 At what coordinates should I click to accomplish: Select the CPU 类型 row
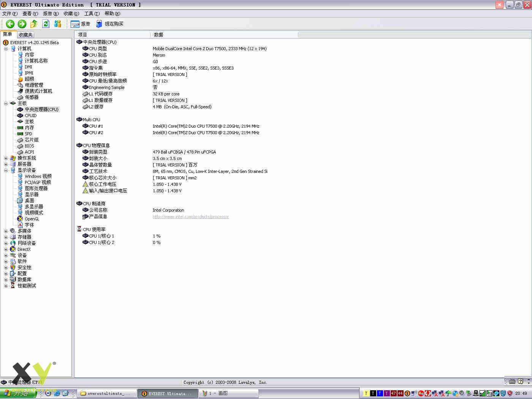point(174,49)
